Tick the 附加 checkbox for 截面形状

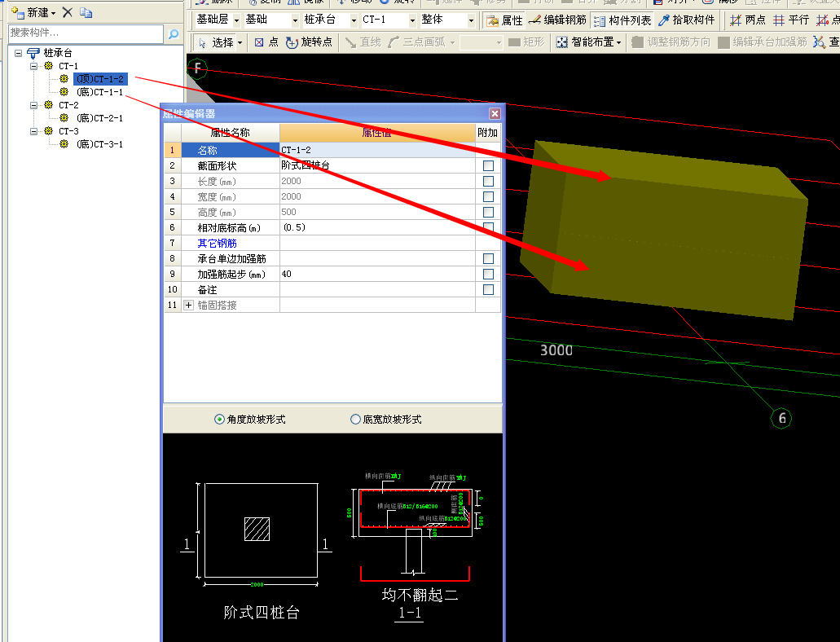click(x=488, y=166)
